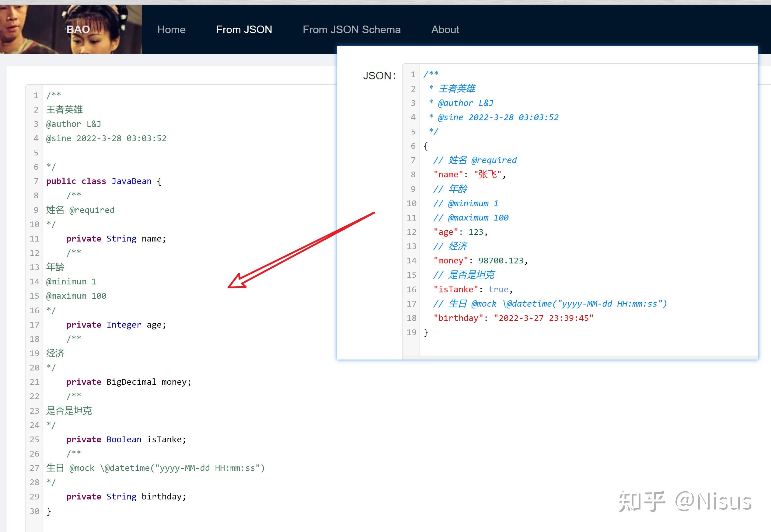Go to the About page
771x532 pixels.
point(445,30)
